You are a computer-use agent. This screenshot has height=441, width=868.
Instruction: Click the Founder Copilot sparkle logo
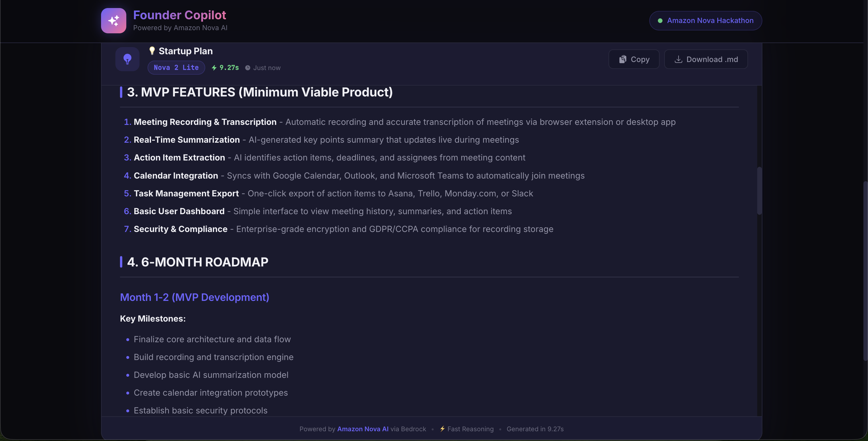(x=114, y=21)
